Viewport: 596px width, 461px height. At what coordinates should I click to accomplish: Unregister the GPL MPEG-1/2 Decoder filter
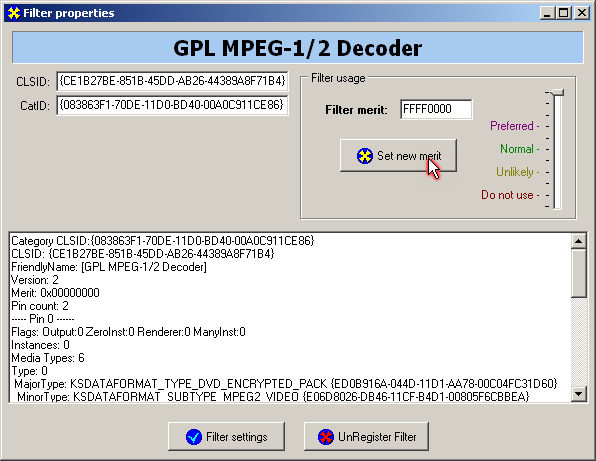pos(366,437)
